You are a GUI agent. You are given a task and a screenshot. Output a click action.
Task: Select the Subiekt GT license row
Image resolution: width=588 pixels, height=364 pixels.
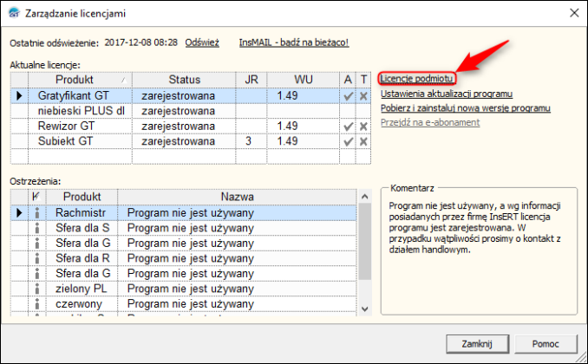[x=191, y=141]
